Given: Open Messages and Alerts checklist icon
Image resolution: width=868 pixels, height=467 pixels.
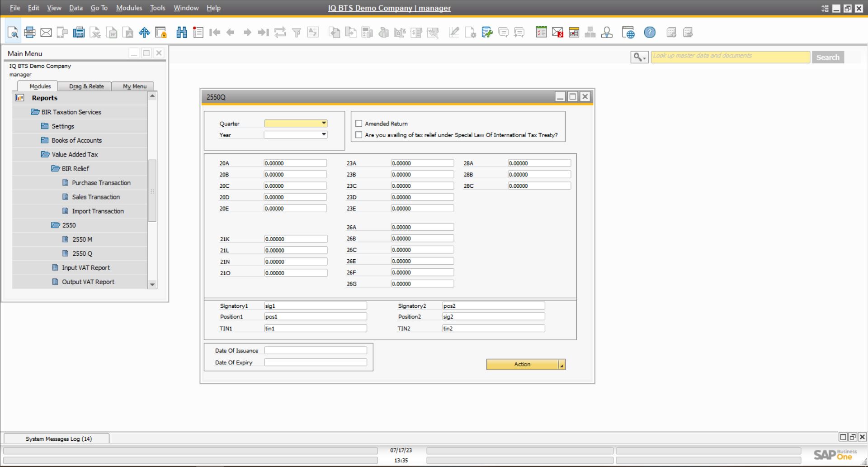Looking at the screenshot, I should tap(541, 32).
